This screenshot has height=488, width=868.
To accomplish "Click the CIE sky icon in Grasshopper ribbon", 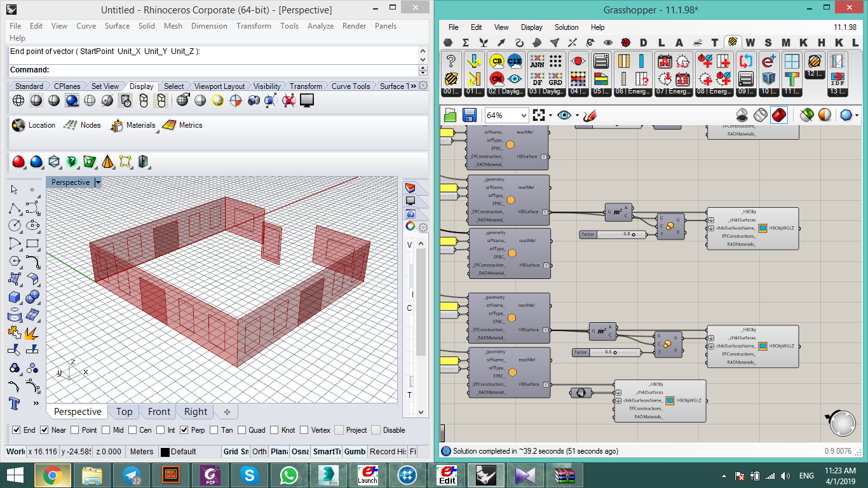I will pyautogui.click(x=515, y=62).
